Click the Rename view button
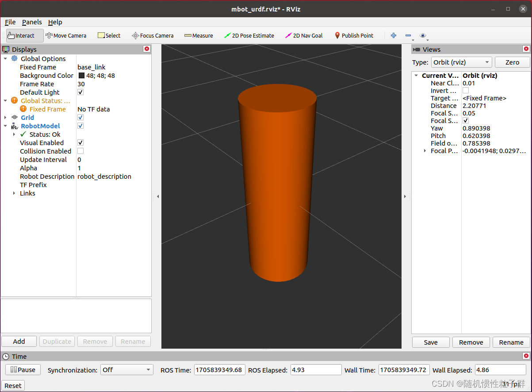This screenshot has width=532, height=392. click(511, 342)
